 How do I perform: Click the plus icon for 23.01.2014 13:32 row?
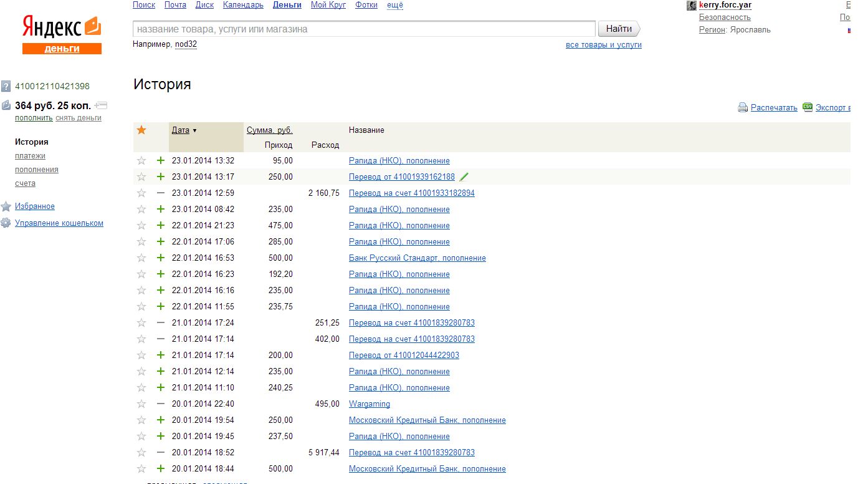point(160,160)
